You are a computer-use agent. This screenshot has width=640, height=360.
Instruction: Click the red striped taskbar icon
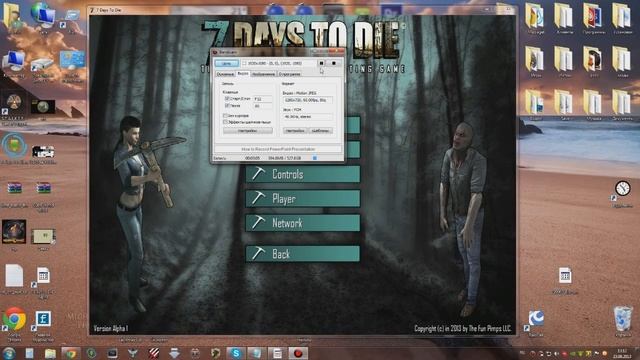[x=153, y=353]
